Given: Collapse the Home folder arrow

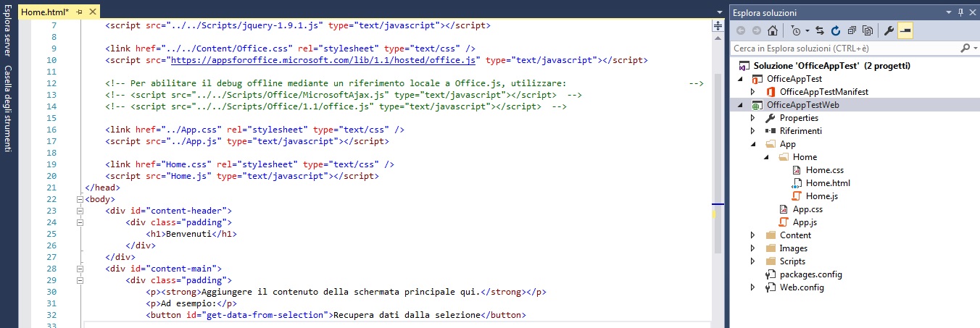Looking at the screenshot, I should pos(766,157).
